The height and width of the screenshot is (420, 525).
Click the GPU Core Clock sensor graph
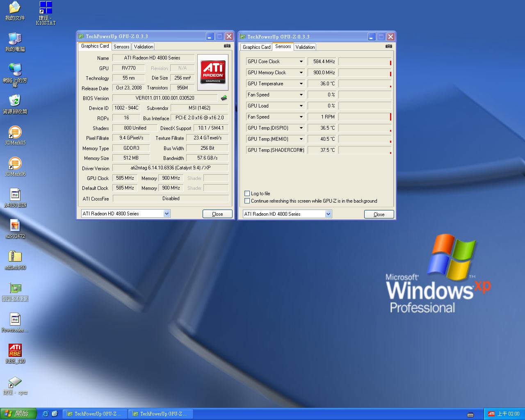point(365,62)
